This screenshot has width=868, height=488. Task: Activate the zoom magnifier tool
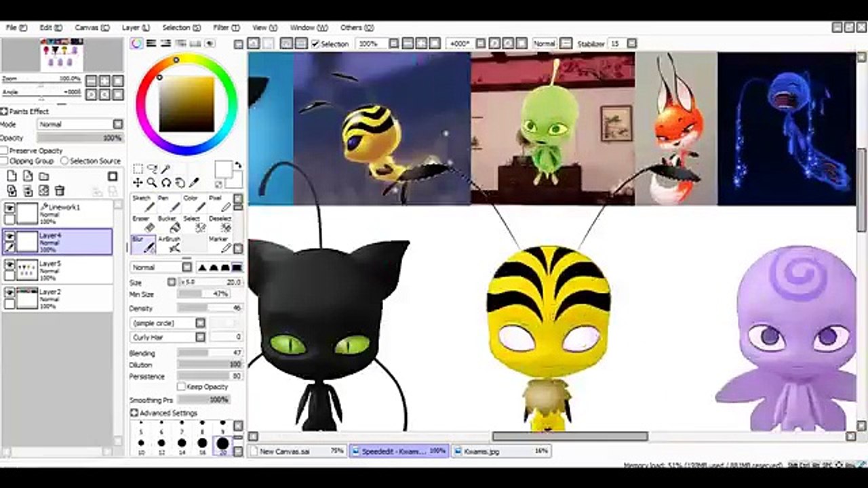(x=152, y=183)
